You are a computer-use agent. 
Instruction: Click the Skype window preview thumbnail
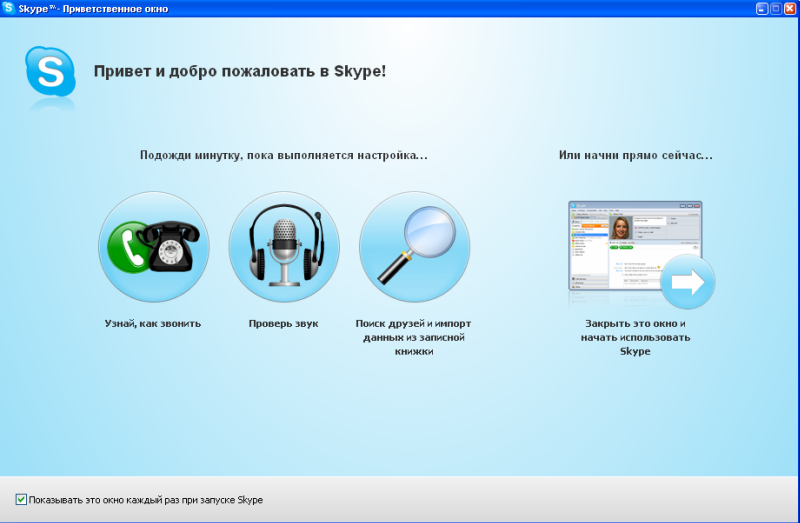click(635, 246)
